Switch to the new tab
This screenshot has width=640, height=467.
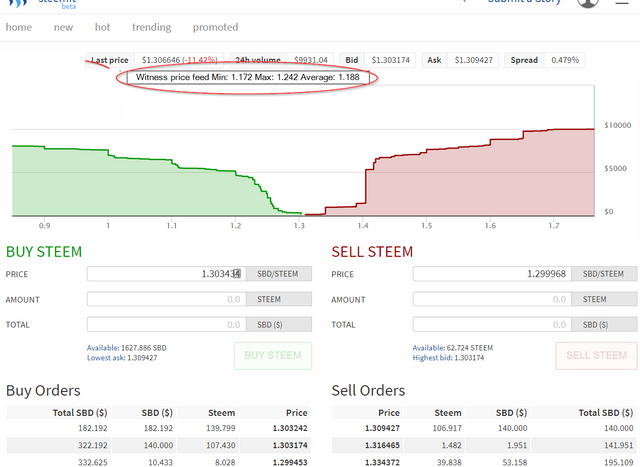[63, 27]
